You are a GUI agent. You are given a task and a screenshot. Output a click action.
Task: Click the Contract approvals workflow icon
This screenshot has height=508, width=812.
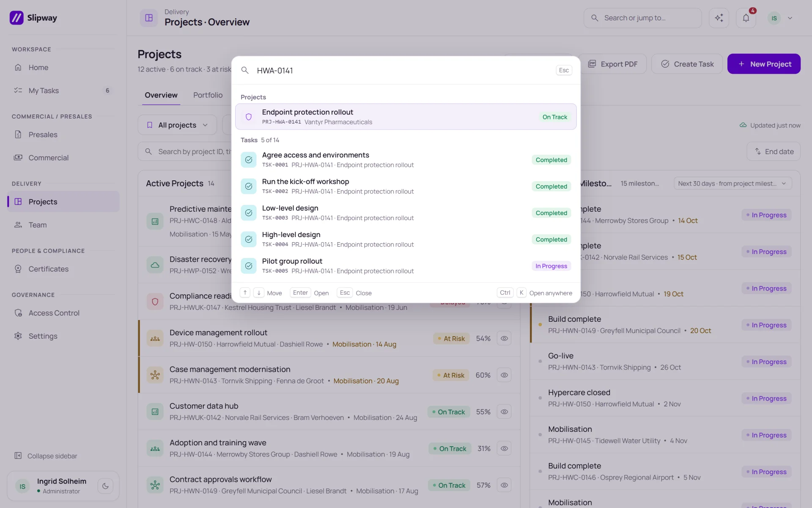click(x=155, y=485)
